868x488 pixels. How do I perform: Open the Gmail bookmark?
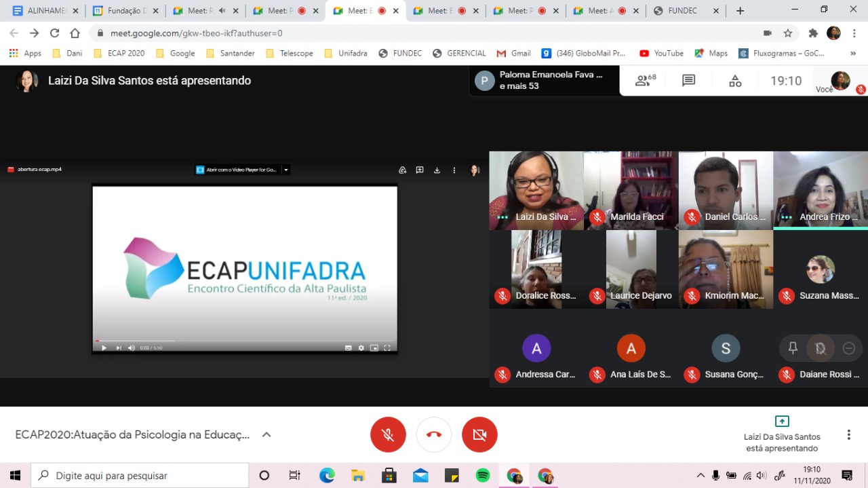[x=514, y=53]
